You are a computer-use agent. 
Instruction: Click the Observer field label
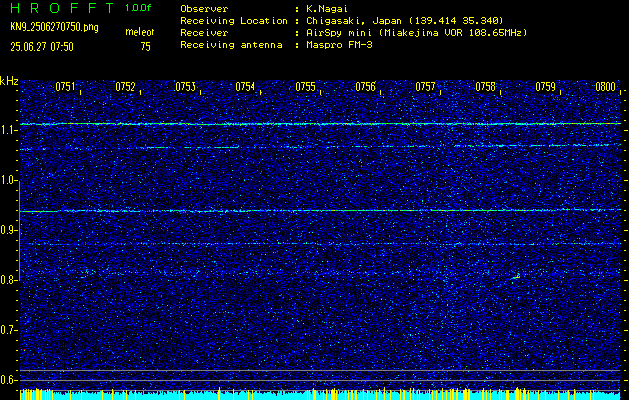coord(204,8)
